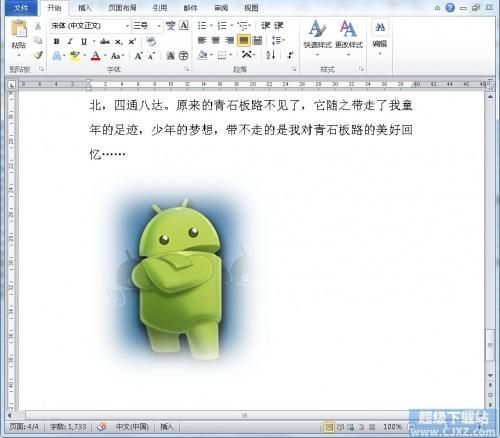Toggle Subscript formatting
The width and height of the screenshot is (500, 438).
click(119, 42)
